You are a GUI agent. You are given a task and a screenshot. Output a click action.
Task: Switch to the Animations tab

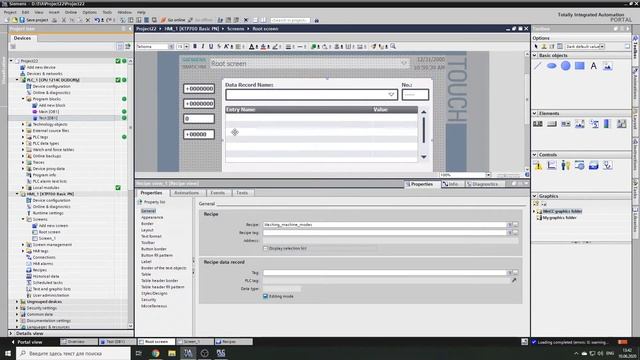[187, 193]
